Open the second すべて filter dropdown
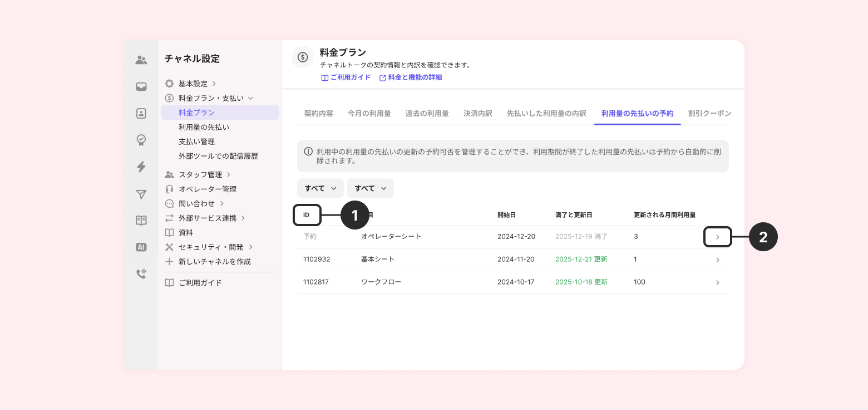This screenshot has height=410, width=868. [370, 188]
